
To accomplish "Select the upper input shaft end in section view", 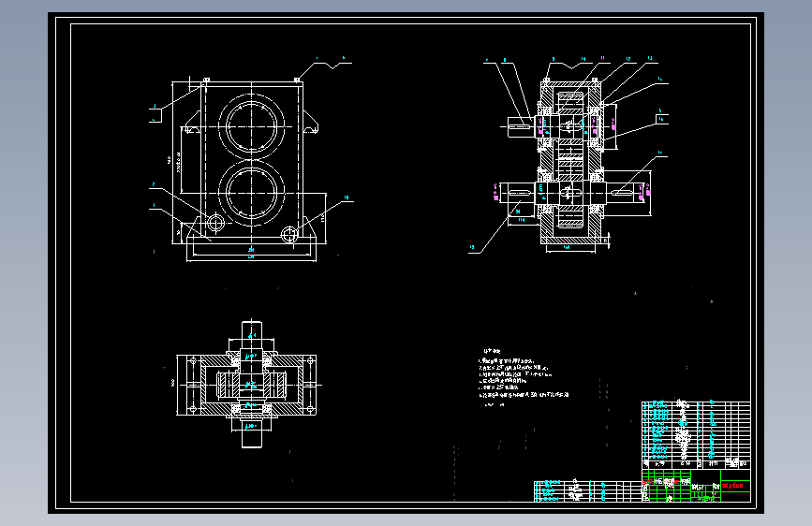I will (x=521, y=126).
